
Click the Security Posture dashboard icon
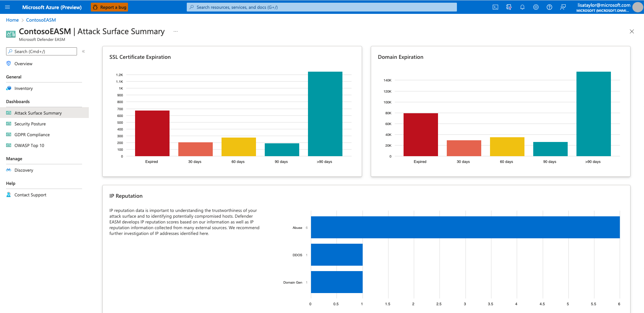9,124
